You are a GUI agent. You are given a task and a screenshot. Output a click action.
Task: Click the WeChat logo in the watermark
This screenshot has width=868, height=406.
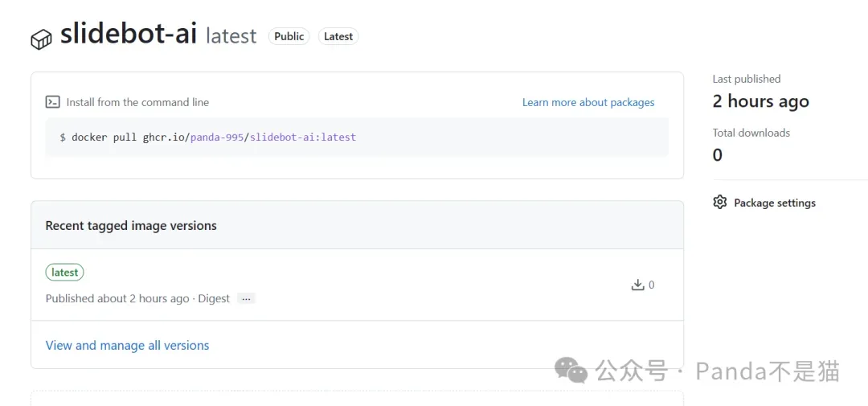click(x=571, y=371)
